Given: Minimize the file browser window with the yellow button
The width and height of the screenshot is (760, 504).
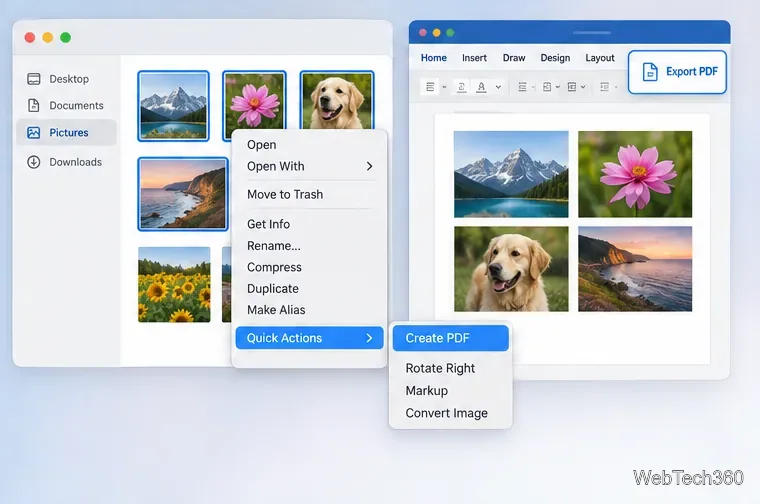Looking at the screenshot, I should pyautogui.click(x=48, y=38).
